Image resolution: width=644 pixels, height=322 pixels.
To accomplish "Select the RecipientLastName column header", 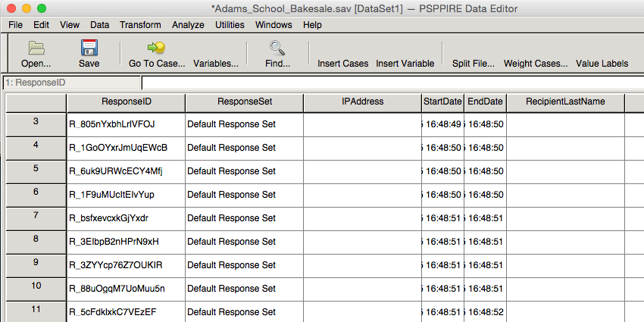I will tap(565, 103).
